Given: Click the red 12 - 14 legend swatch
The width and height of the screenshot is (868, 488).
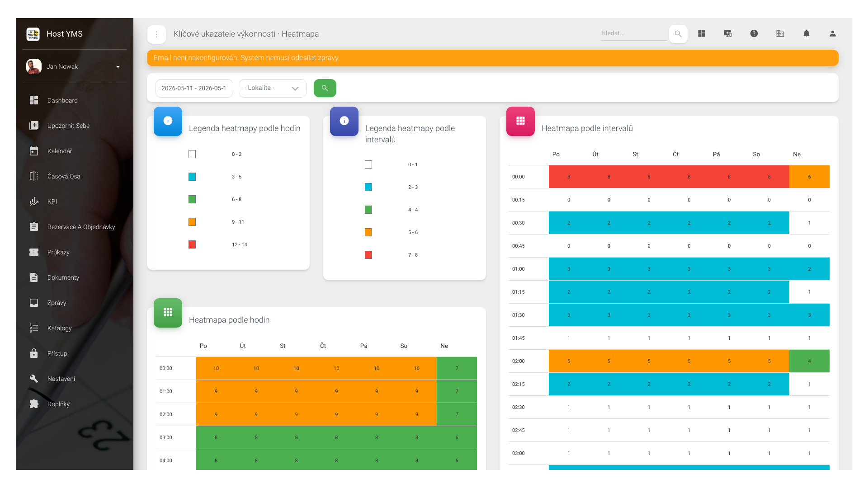Looking at the screenshot, I should pyautogui.click(x=192, y=244).
